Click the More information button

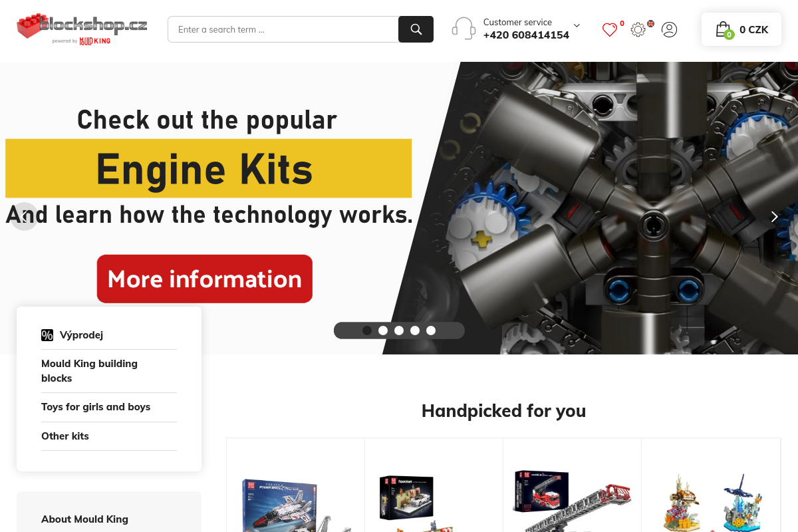[204, 279]
